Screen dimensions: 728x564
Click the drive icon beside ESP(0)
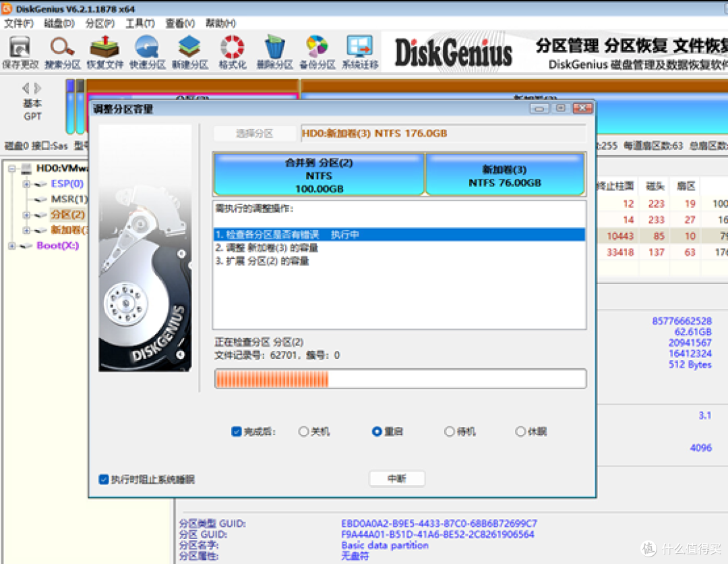point(41,184)
